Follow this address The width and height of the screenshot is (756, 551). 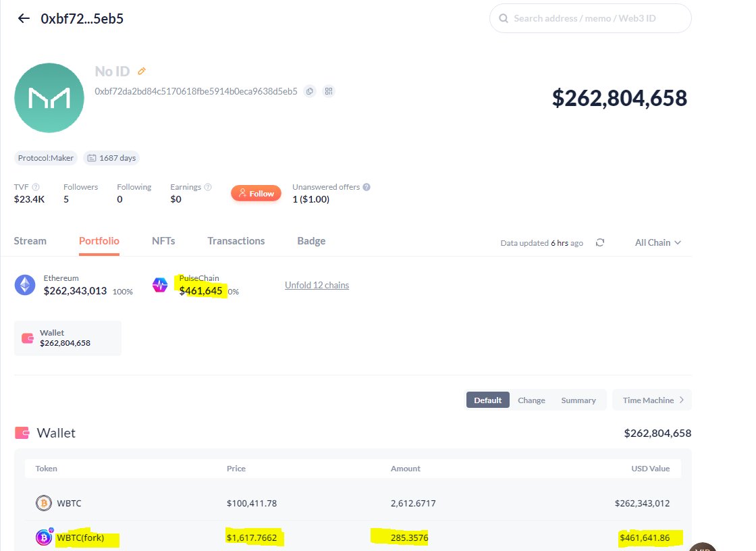(256, 194)
